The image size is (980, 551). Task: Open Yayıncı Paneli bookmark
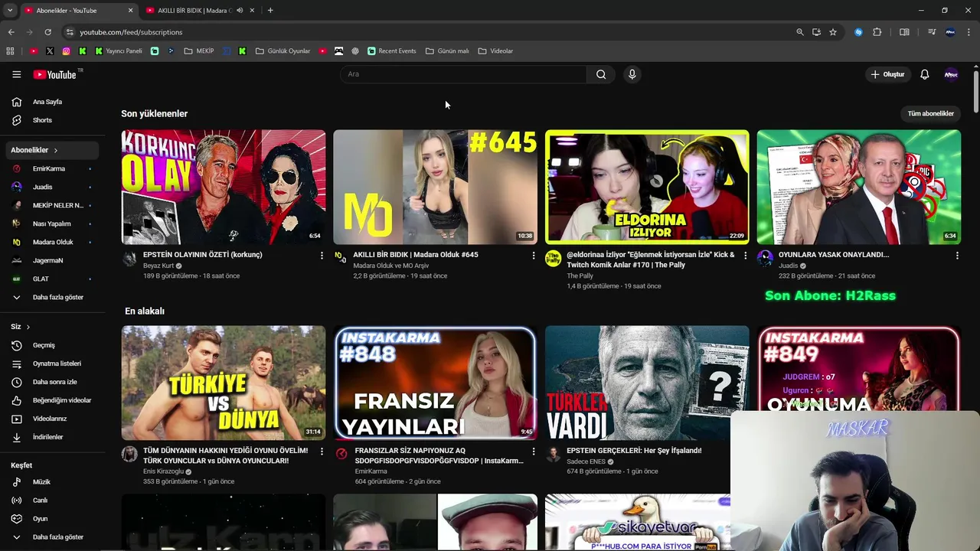[x=119, y=51]
